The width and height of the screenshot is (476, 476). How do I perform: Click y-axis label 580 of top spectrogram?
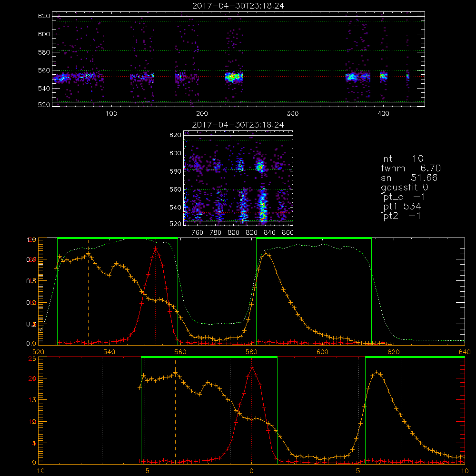[44, 52]
